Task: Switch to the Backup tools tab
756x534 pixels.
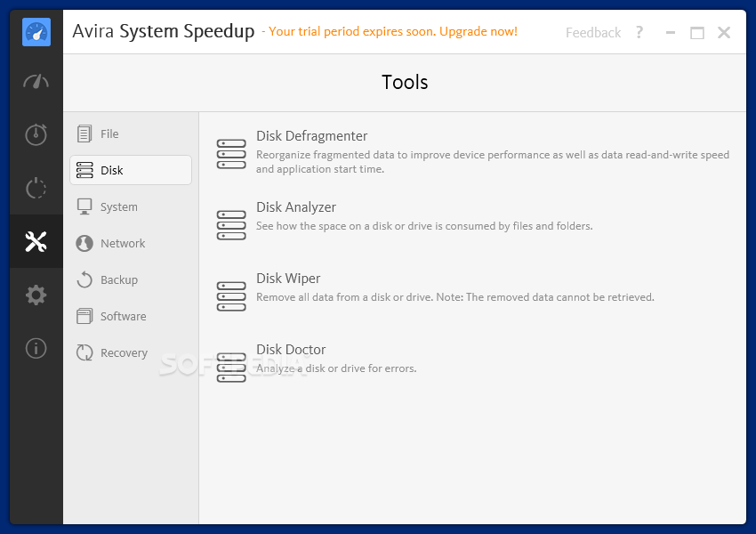Action: point(131,279)
